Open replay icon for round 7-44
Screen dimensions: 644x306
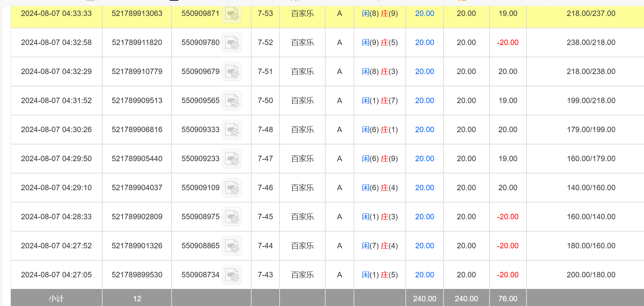(232, 246)
